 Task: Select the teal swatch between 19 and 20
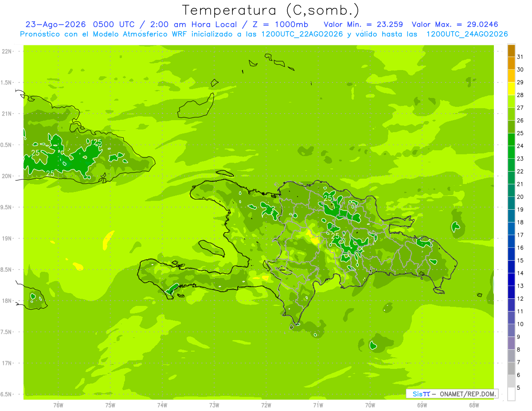coord(511,204)
